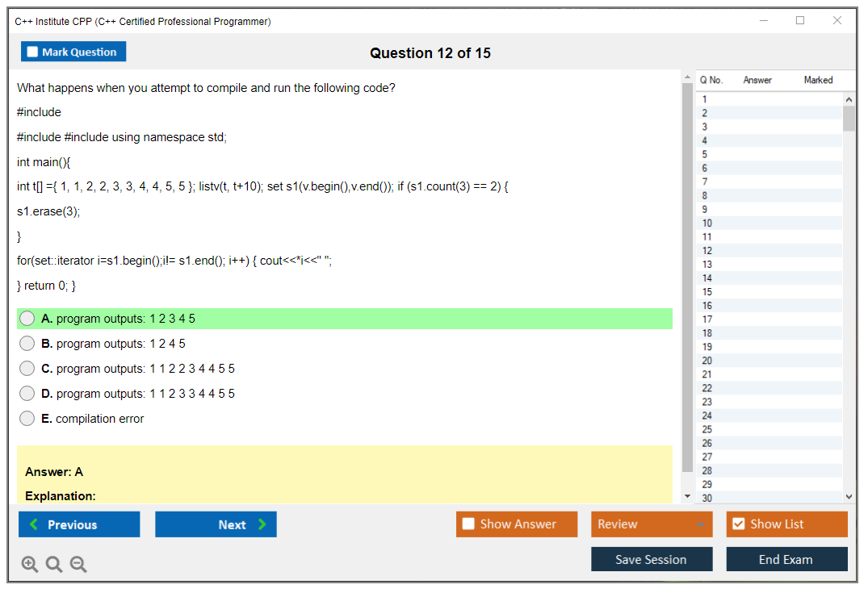Screen dimensions: 868x593
Task: Open the Review dropdown menu
Action: (x=652, y=524)
